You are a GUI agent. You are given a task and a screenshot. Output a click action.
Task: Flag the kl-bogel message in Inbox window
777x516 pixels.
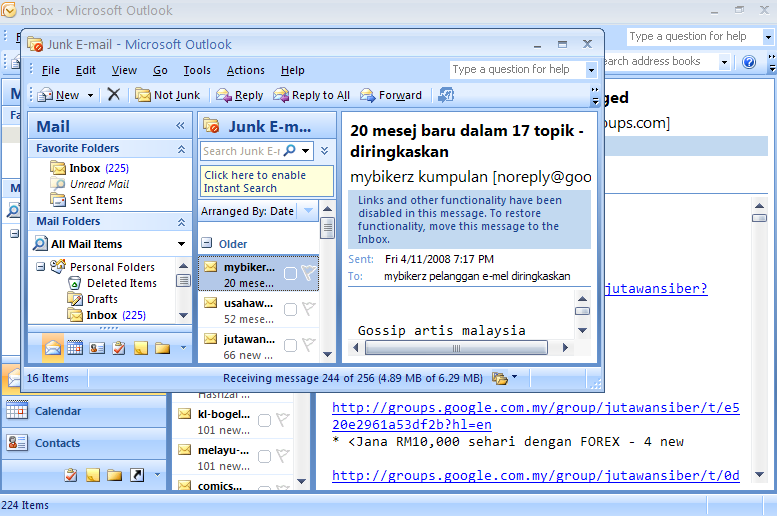[282, 420]
